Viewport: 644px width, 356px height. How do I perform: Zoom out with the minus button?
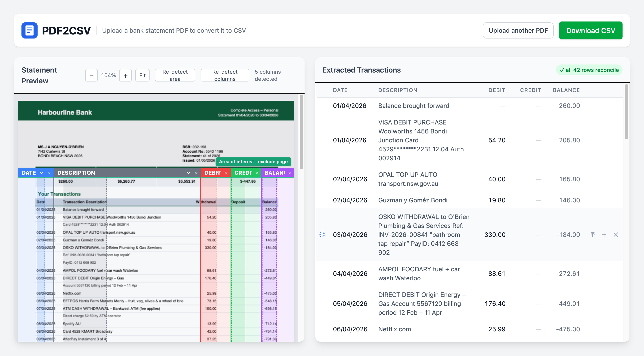[x=91, y=75]
